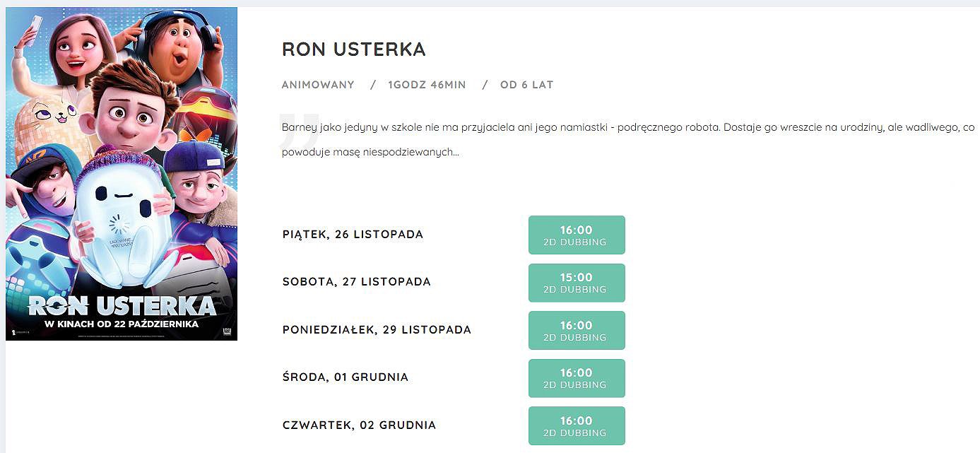Click the Czwartek, 02 Grudnia date label

point(359,425)
